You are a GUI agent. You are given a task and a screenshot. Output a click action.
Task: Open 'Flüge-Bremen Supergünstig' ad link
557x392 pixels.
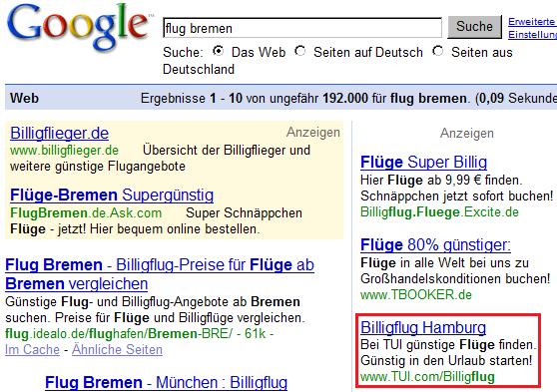point(112,195)
